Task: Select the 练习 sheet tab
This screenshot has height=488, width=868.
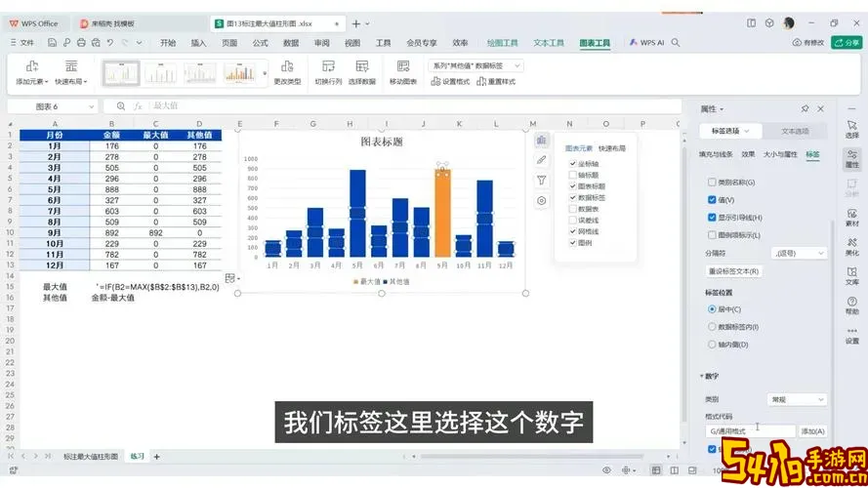Action: click(138, 457)
